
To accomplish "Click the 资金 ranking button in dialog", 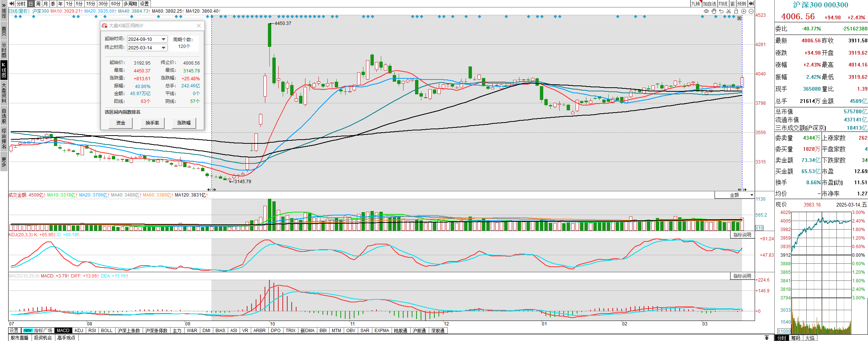I will pyautogui.click(x=121, y=123).
